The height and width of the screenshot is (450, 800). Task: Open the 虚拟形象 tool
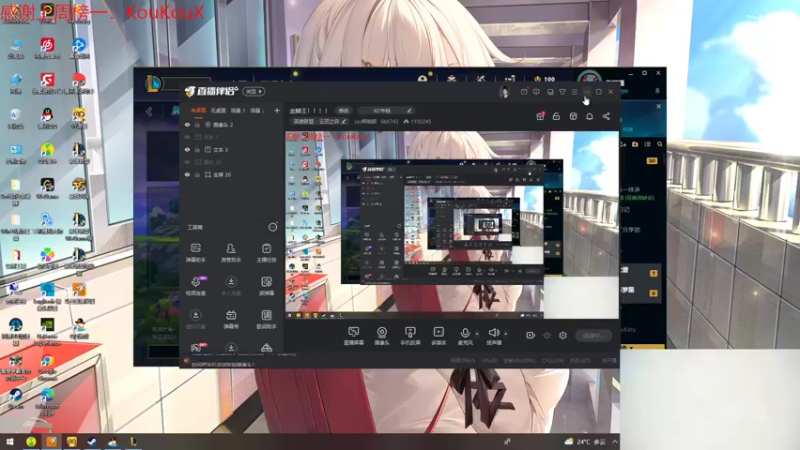(x=195, y=319)
